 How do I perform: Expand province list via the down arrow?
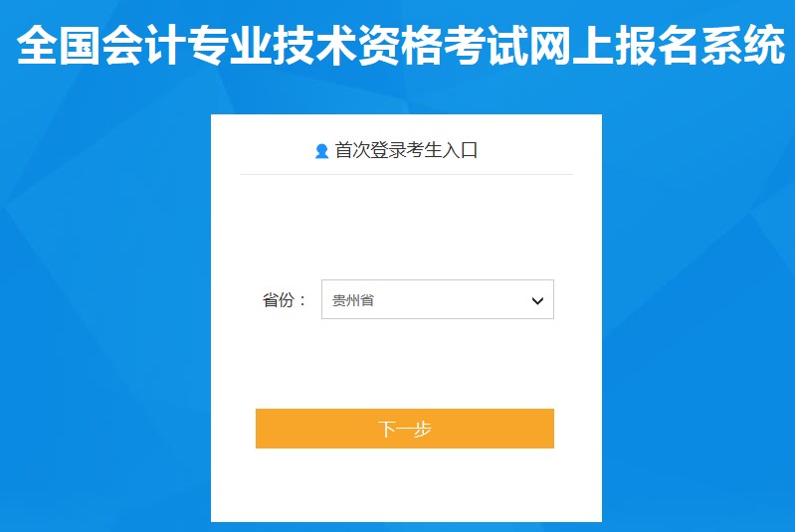point(537,300)
